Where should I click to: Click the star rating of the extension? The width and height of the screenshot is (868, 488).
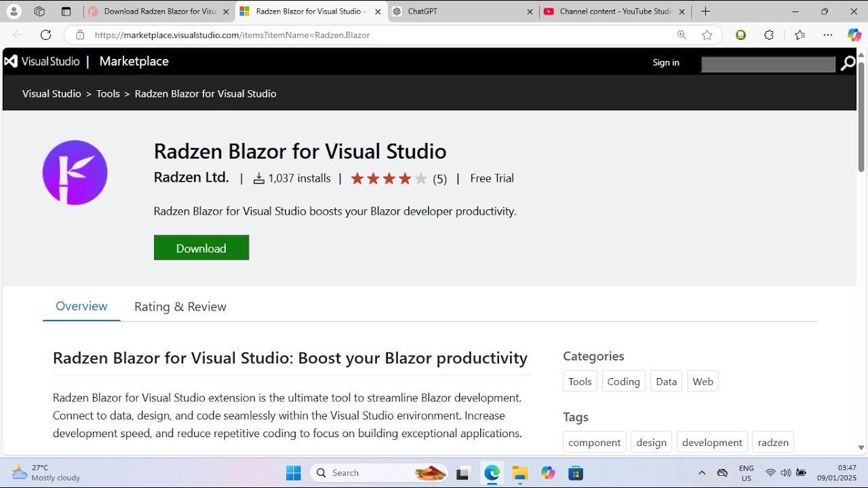pos(389,179)
